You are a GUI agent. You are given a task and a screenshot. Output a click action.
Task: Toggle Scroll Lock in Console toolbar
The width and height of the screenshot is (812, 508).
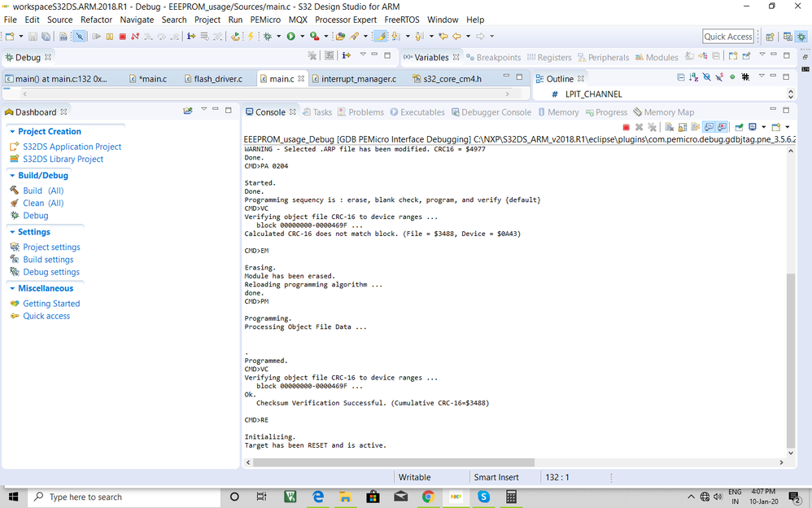(683, 127)
